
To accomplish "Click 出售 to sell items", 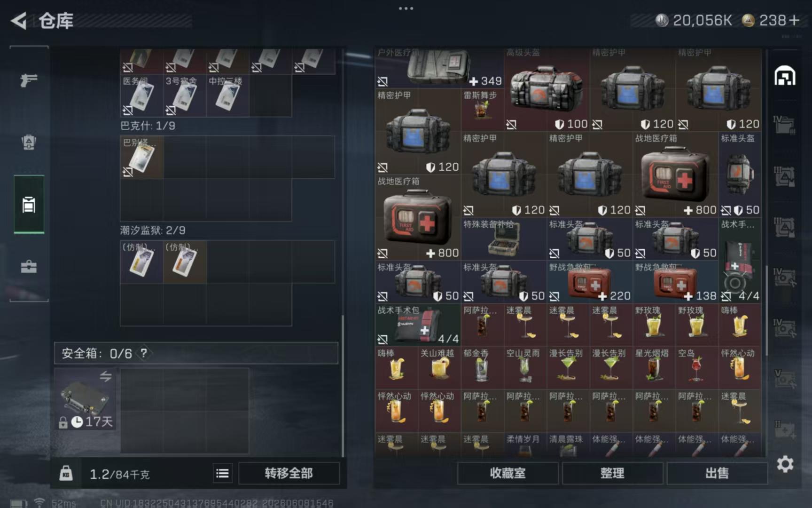I will tap(717, 473).
